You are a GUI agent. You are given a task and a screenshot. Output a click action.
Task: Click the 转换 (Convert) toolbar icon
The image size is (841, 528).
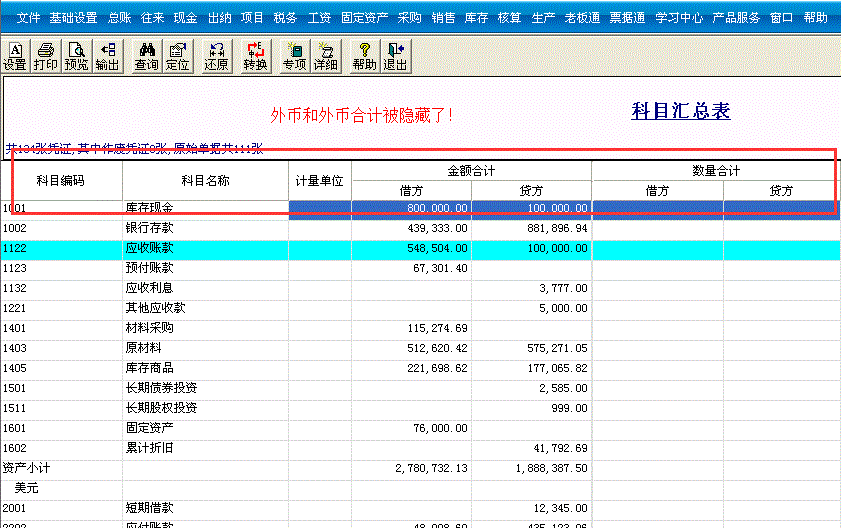[x=255, y=56]
